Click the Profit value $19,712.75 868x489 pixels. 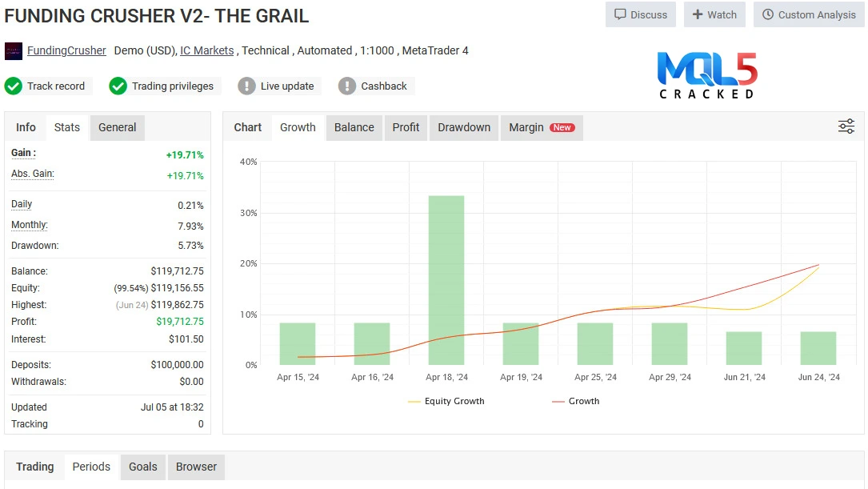click(x=180, y=321)
